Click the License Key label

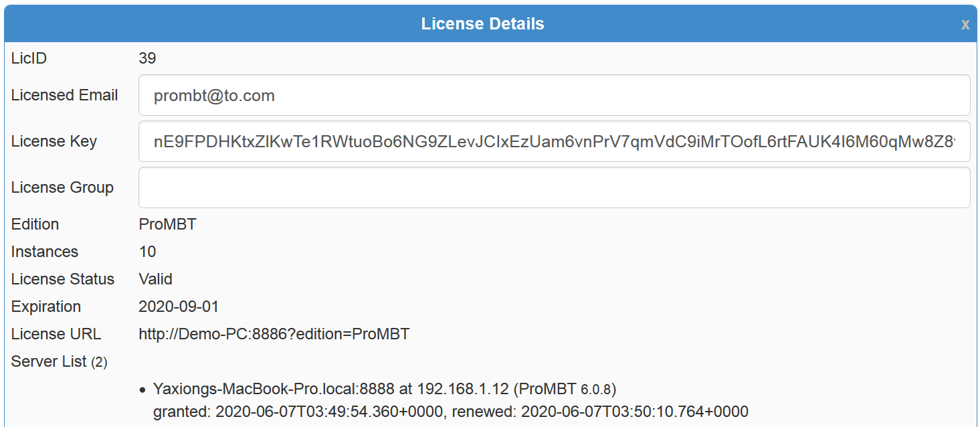(x=54, y=141)
